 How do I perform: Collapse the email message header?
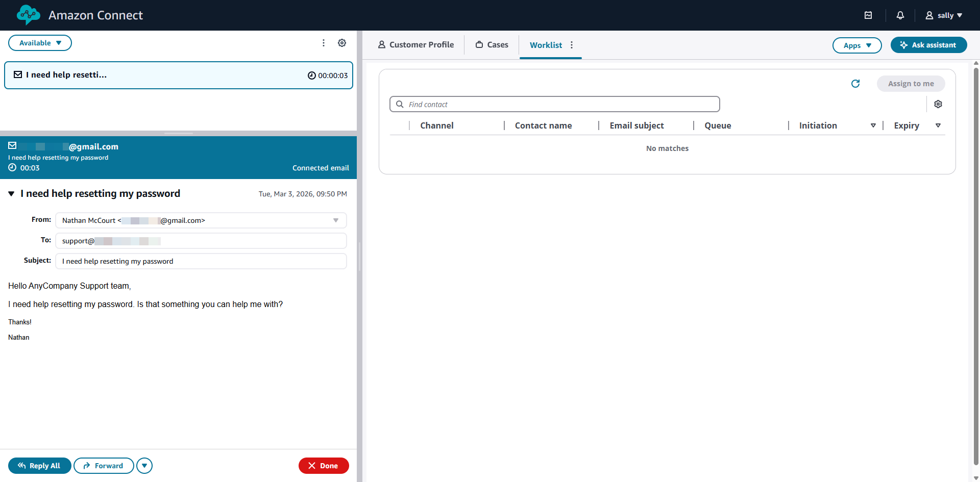point(11,194)
